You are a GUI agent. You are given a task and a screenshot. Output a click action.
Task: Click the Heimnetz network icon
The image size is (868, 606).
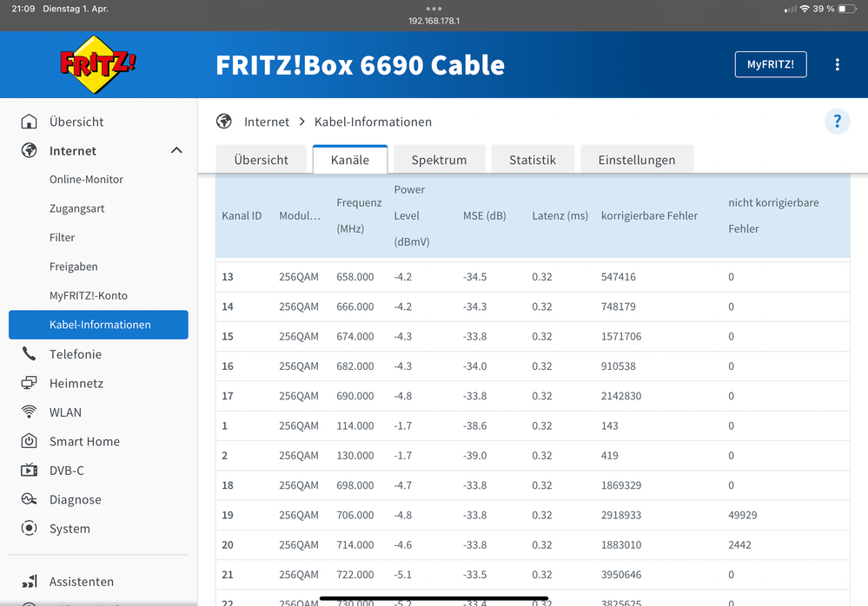point(29,383)
